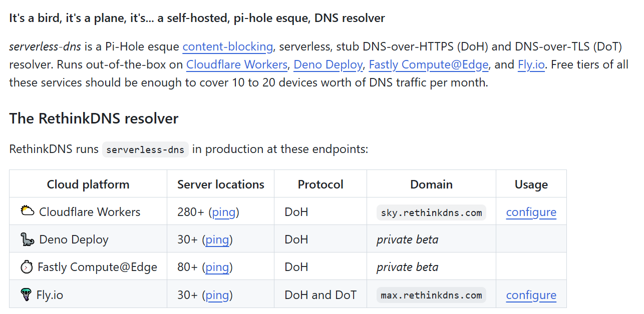Click 'private beta' in the Deno Deploy row
The image size is (644, 314).
[x=407, y=239]
